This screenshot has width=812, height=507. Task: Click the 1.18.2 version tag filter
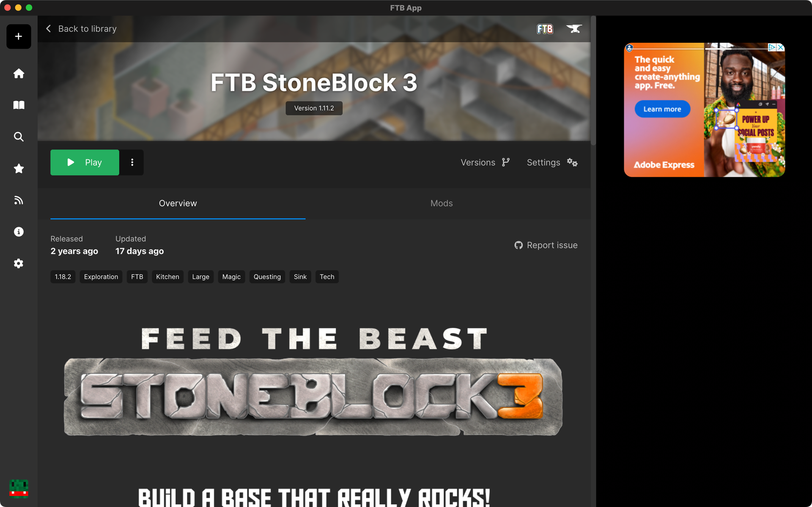point(63,276)
